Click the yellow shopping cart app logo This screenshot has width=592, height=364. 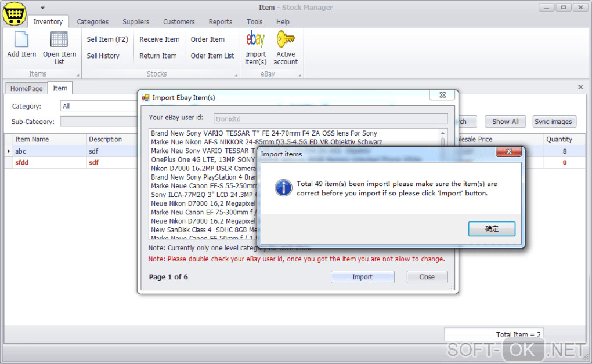[15, 13]
